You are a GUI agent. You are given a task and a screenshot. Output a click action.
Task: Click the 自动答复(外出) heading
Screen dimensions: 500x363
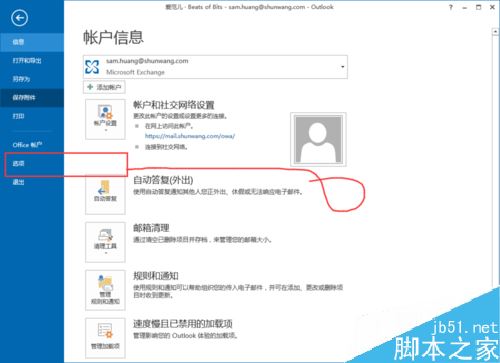click(163, 180)
